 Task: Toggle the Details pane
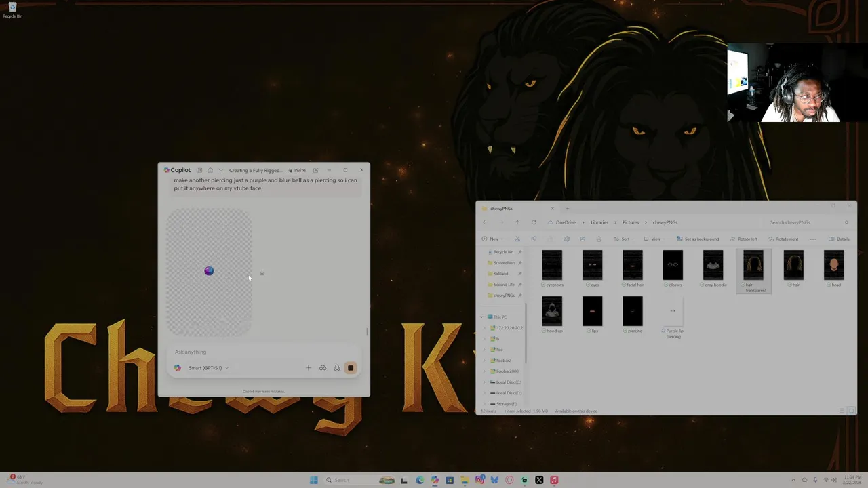point(839,239)
